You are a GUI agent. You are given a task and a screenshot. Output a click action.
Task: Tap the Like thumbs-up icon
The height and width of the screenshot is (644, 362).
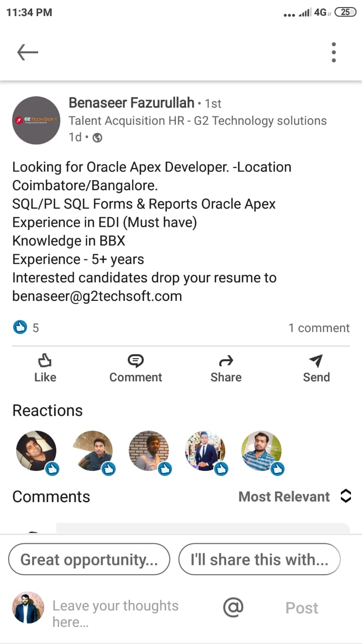click(x=45, y=361)
